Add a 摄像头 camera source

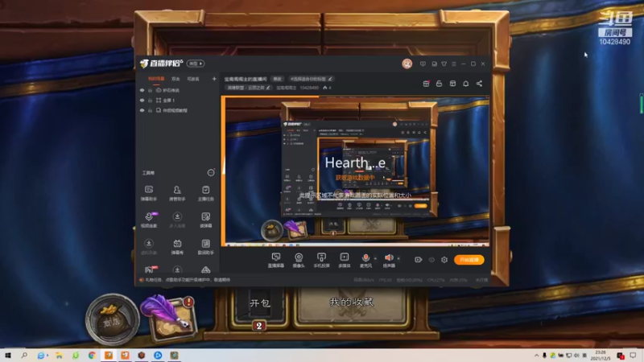click(x=299, y=260)
